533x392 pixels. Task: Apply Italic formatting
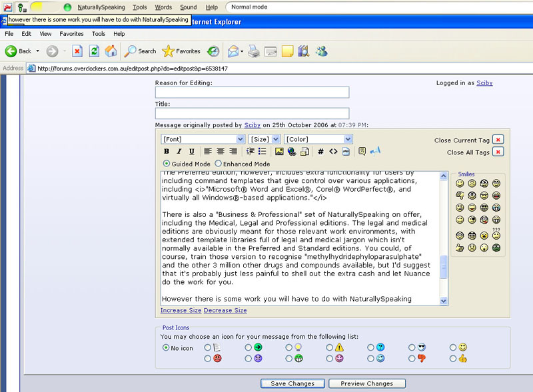coord(179,152)
